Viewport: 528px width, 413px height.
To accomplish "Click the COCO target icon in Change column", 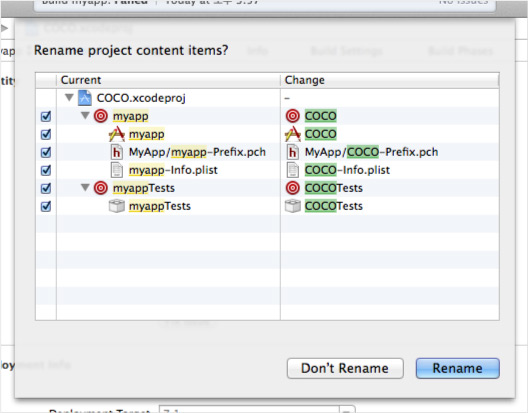I will point(293,116).
